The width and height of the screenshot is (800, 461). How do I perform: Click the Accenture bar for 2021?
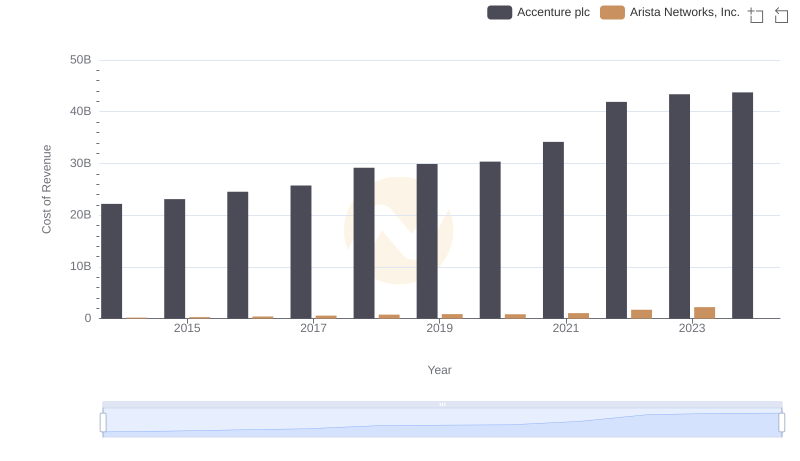[x=554, y=230]
